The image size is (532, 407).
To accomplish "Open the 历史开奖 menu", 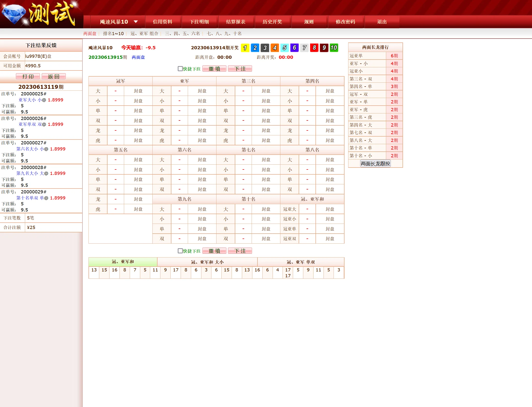I will [272, 22].
